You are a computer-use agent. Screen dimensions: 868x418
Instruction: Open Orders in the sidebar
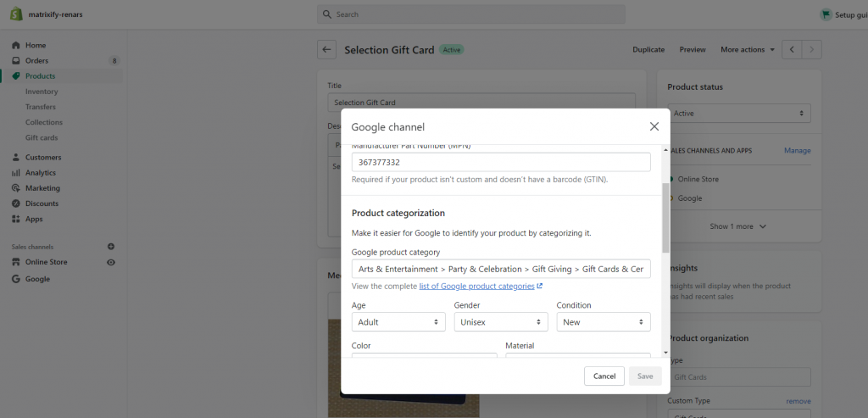pos(36,61)
